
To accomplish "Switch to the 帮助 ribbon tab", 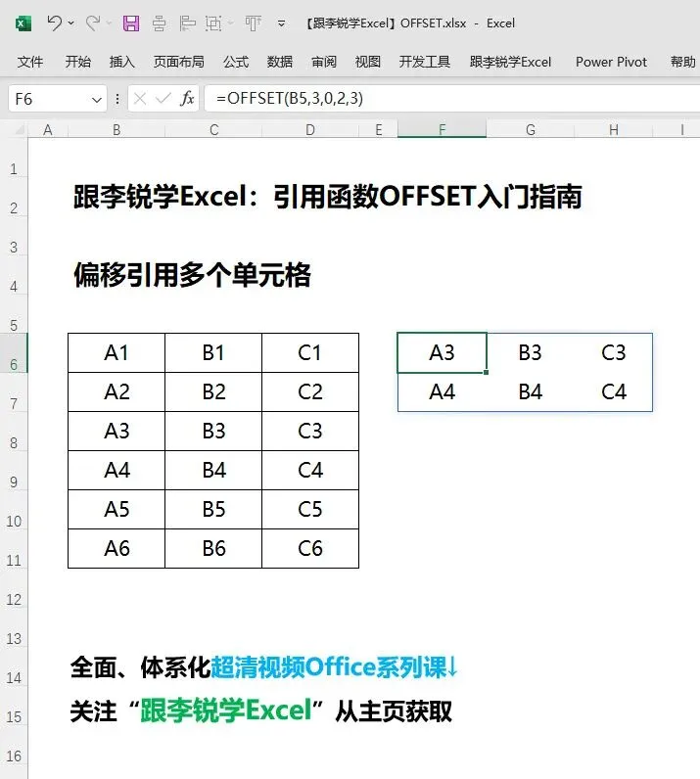I will tap(683, 62).
